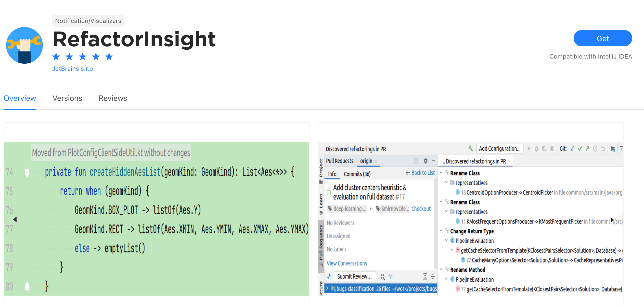Image resolution: width=644 pixels, height=305 pixels.
Task: Click Get to install RefactorInsight
Action: click(603, 38)
